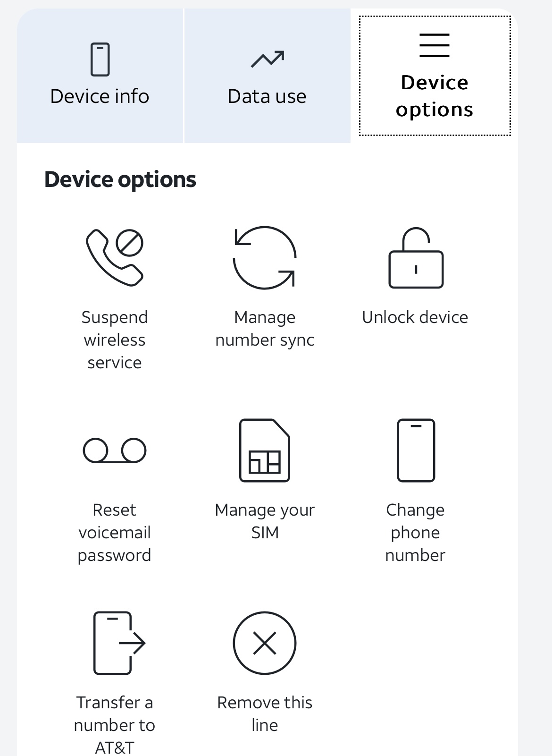This screenshot has height=756, width=552.
Task: Switch to the Device info tab
Action: (100, 76)
